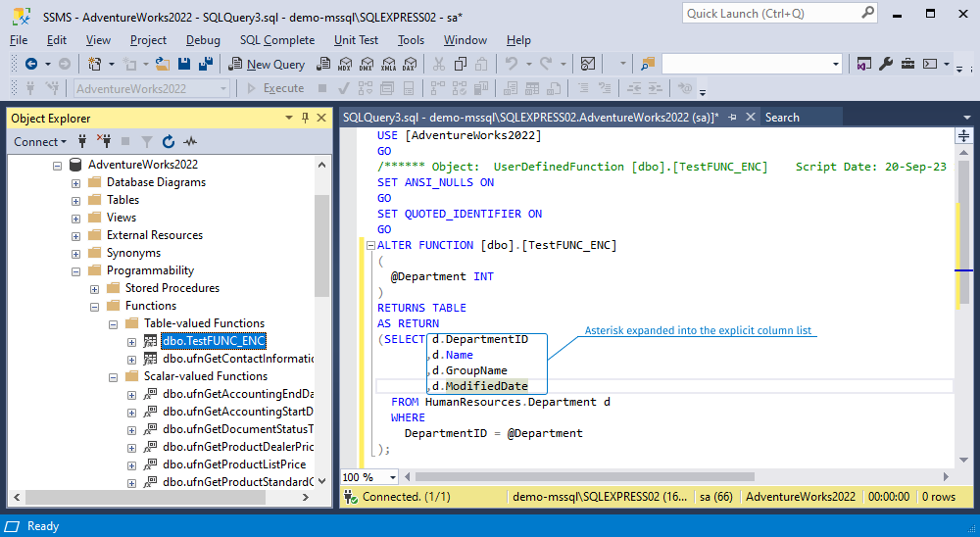980x537 pixels.
Task: Open the Unit Test menu
Action: tap(356, 40)
